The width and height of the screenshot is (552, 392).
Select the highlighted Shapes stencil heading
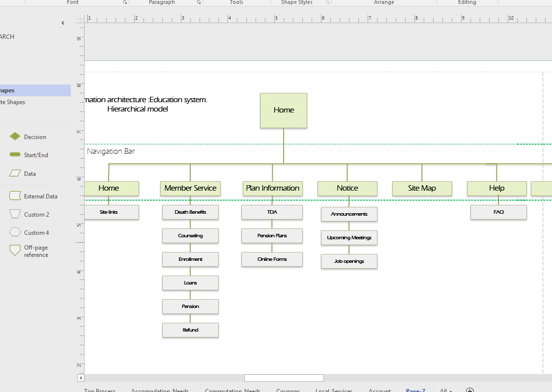(35, 90)
